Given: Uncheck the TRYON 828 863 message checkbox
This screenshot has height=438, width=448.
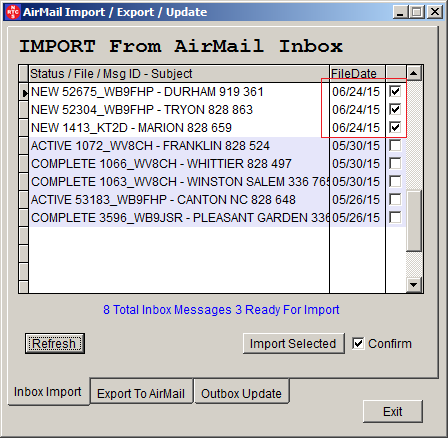Looking at the screenshot, I should pyautogui.click(x=395, y=110).
